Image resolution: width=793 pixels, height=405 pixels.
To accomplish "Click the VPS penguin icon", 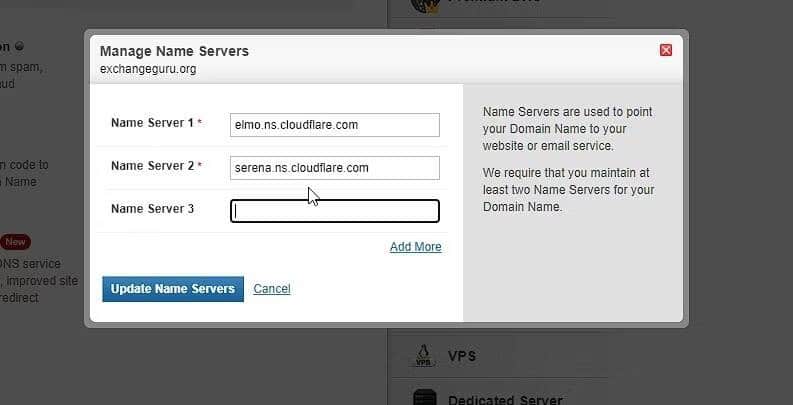I will [x=423, y=355].
